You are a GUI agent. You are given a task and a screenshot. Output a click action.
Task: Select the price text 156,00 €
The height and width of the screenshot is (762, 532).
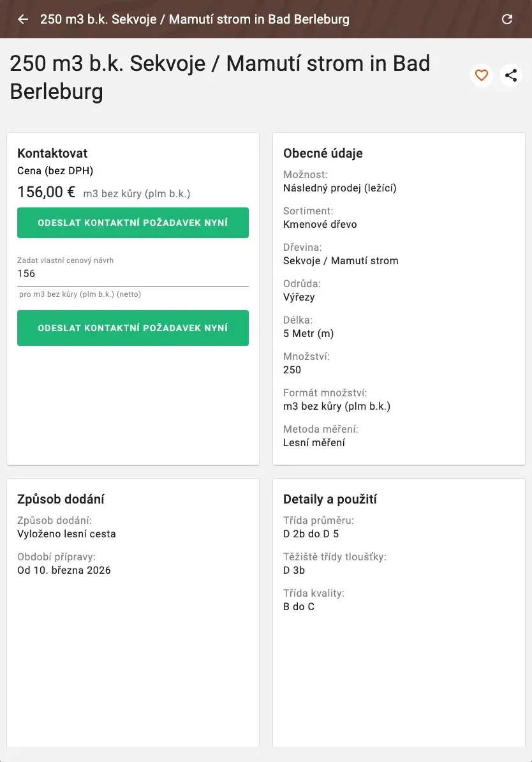click(x=46, y=192)
